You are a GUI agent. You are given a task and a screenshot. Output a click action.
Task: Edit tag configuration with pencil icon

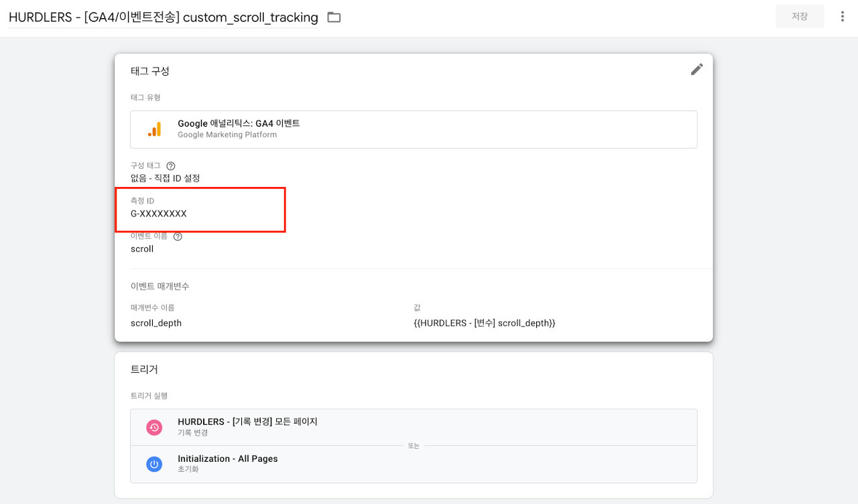(697, 69)
